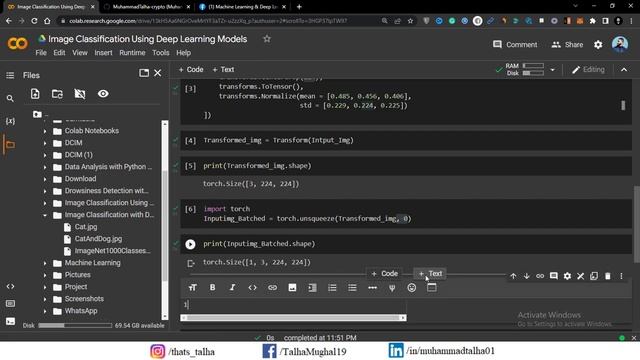Viewport: 640px width, 360px height.
Task: Indent the text with the indent button
Action: click(312, 288)
